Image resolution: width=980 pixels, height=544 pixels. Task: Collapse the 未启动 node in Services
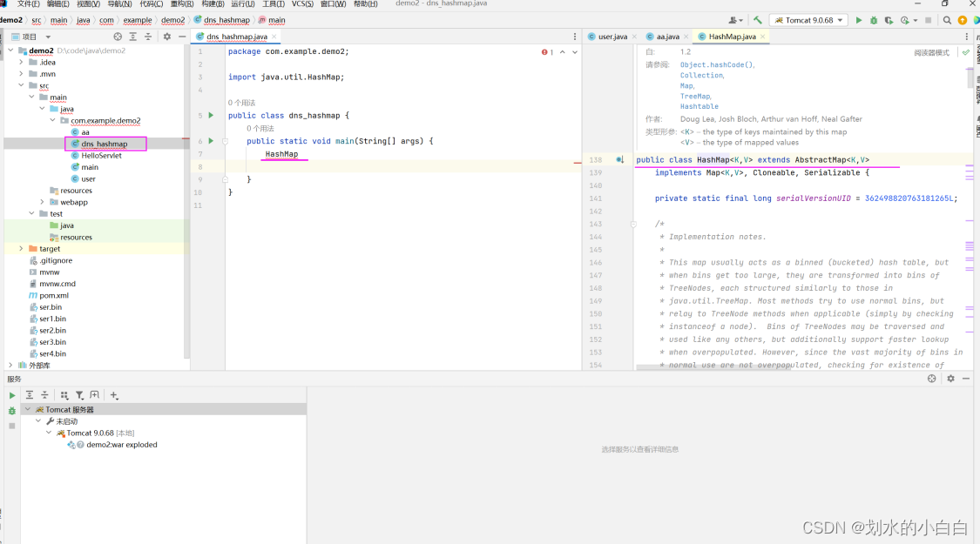click(38, 421)
